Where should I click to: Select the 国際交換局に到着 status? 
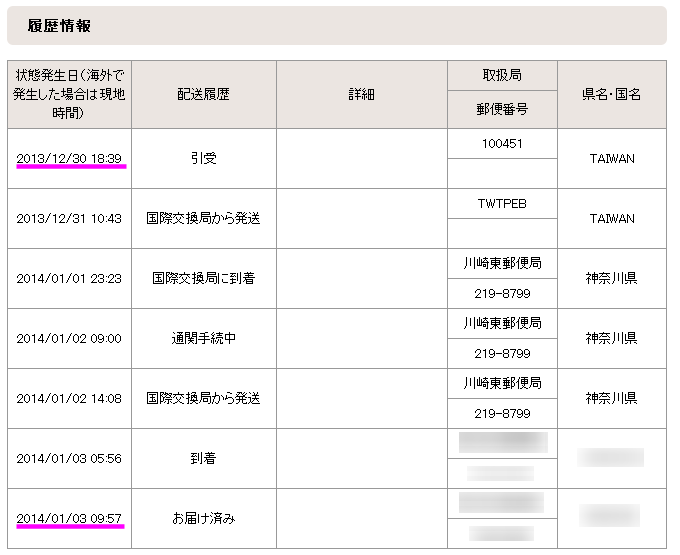coord(203,278)
